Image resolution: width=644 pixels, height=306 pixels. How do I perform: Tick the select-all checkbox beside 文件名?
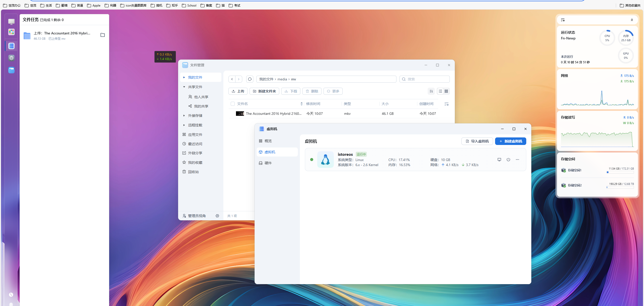232,104
